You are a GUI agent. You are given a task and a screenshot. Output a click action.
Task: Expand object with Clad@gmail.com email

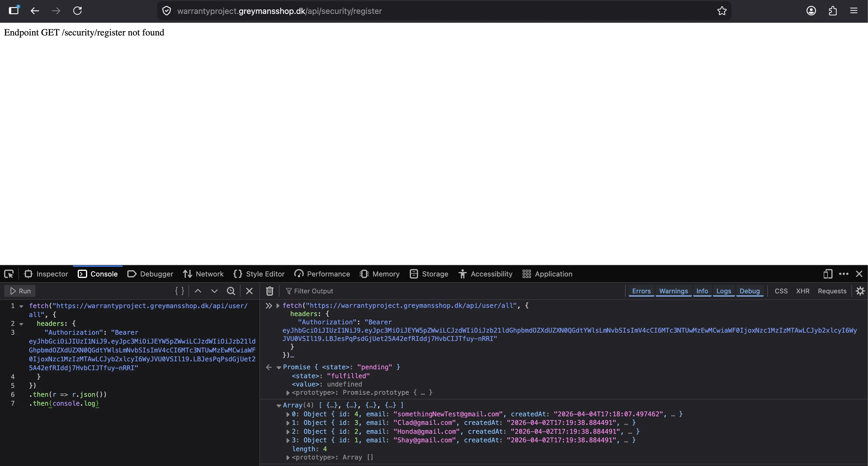pos(288,423)
